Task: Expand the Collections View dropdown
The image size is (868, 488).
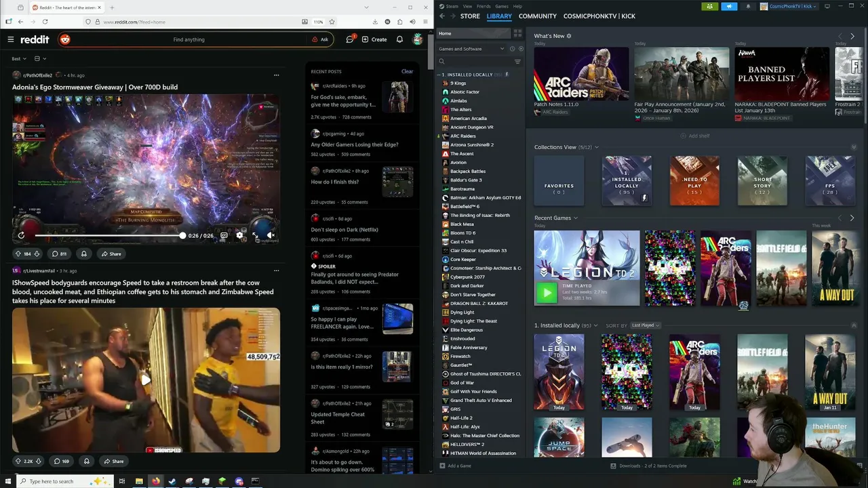Action: click(x=597, y=147)
